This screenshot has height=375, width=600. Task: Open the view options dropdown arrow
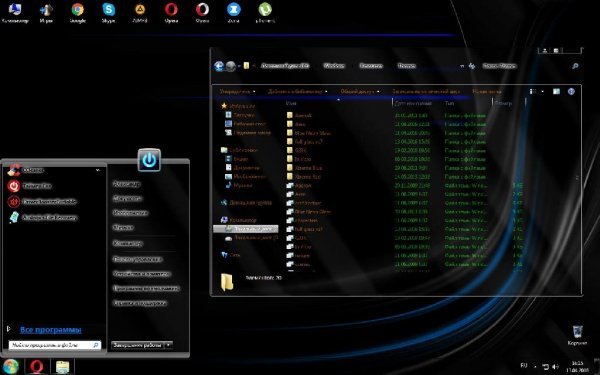coord(542,91)
